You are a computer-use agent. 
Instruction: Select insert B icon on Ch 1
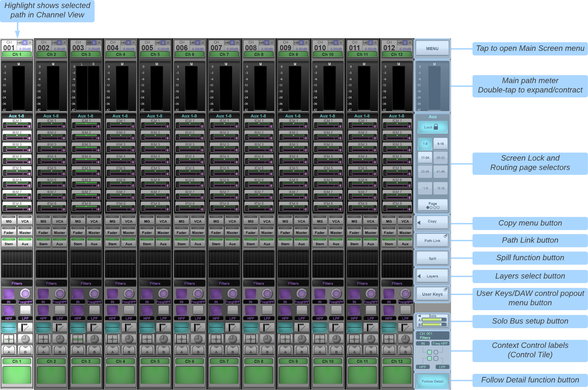(25, 350)
